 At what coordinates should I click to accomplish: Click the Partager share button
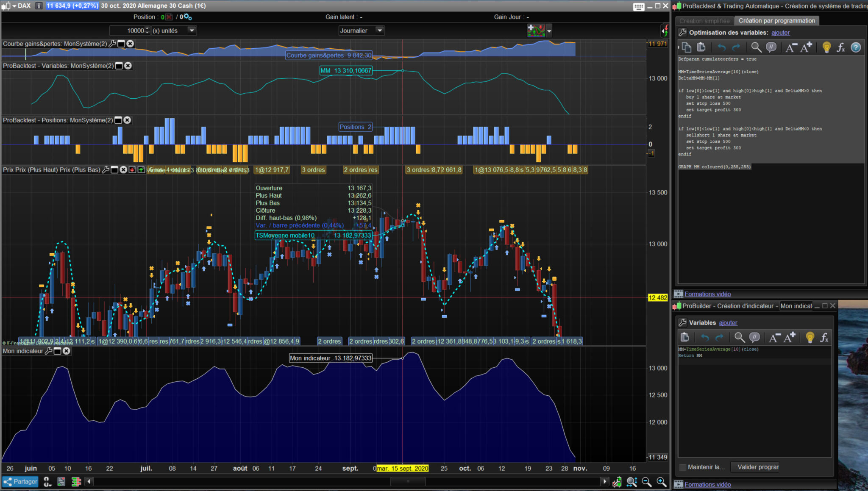[x=20, y=482]
